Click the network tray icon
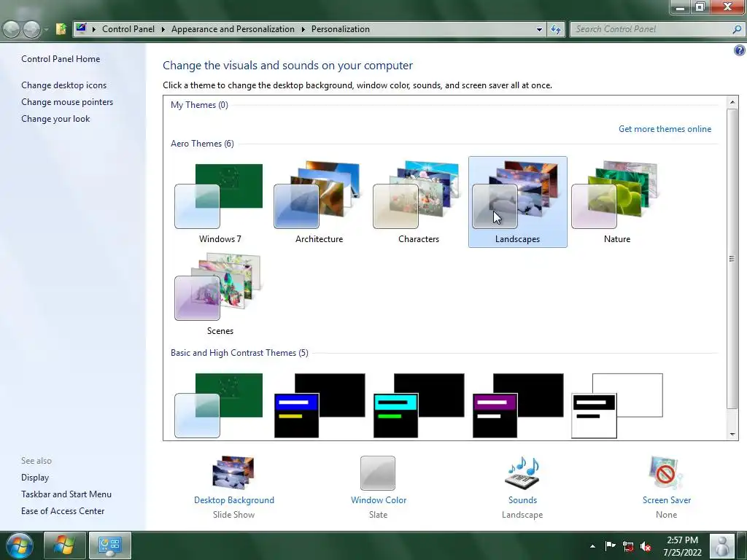747x560 pixels. [x=628, y=546]
